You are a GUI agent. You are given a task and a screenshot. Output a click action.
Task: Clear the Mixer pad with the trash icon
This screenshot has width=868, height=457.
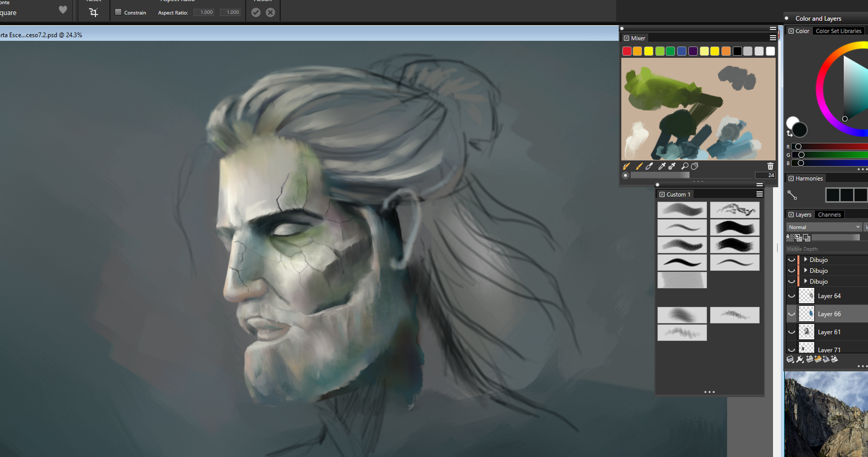(x=770, y=166)
